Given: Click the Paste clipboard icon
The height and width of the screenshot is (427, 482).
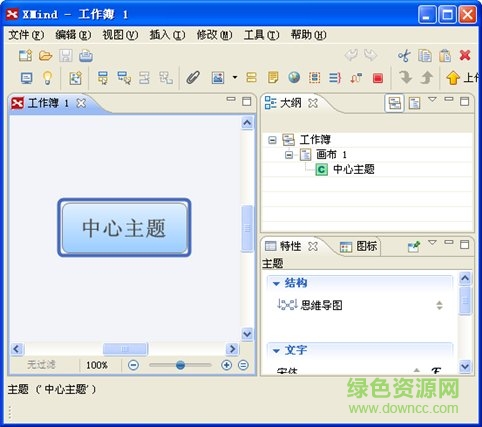Looking at the screenshot, I should (445, 55).
